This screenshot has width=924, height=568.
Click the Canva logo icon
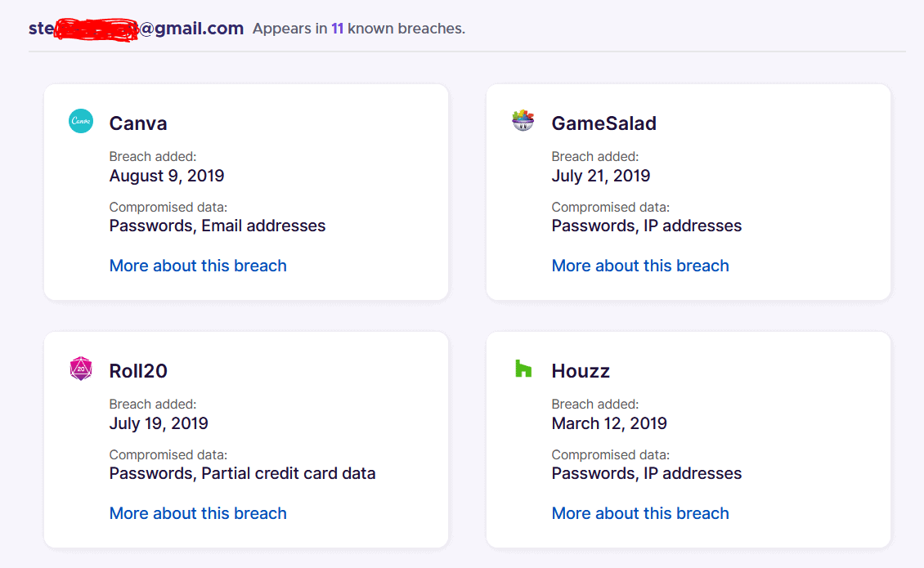(81, 122)
